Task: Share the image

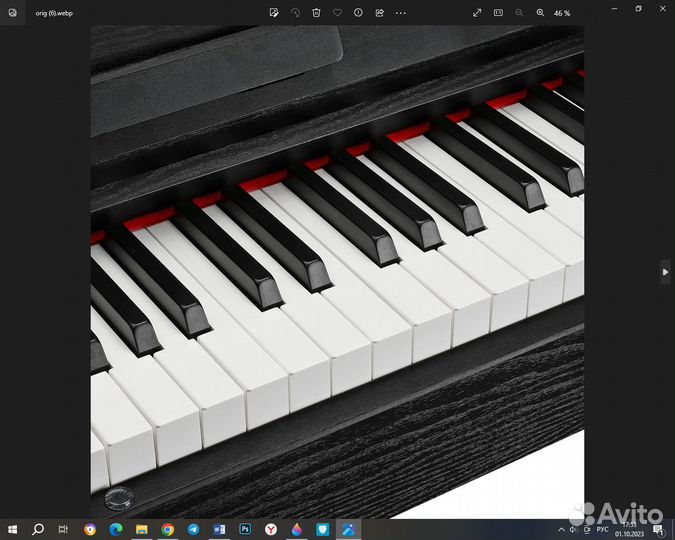Action: click(x=379, y=13)
